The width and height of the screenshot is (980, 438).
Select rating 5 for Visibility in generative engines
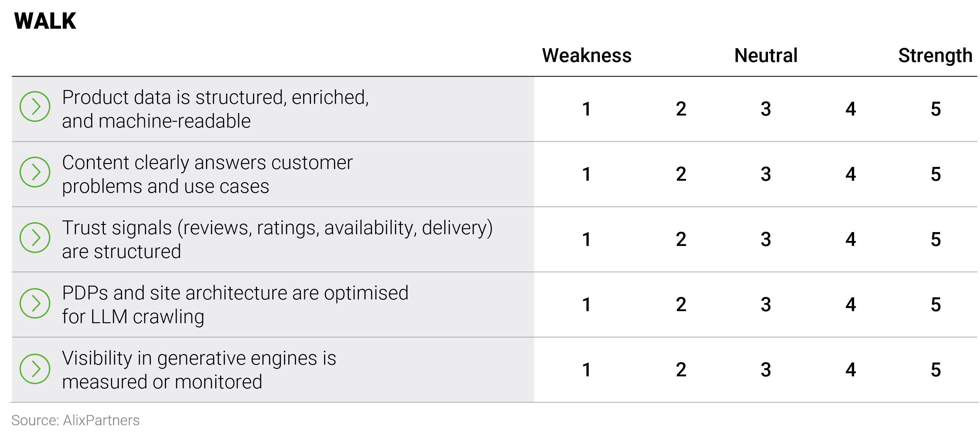click(935, 370)
